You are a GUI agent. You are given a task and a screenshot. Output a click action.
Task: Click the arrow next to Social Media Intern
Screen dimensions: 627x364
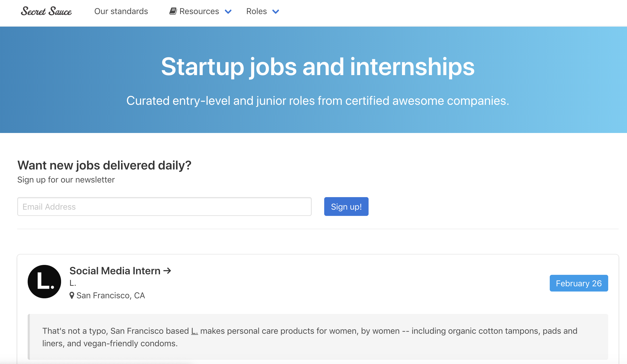pos(167,271)
